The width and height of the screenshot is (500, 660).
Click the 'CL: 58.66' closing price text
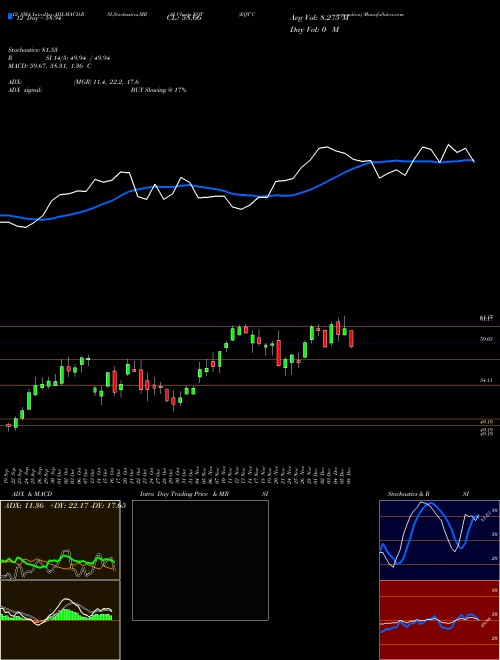[184, 18]
